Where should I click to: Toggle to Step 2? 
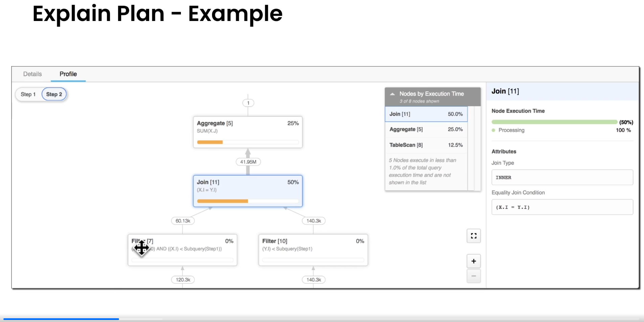tap(54, 94)
